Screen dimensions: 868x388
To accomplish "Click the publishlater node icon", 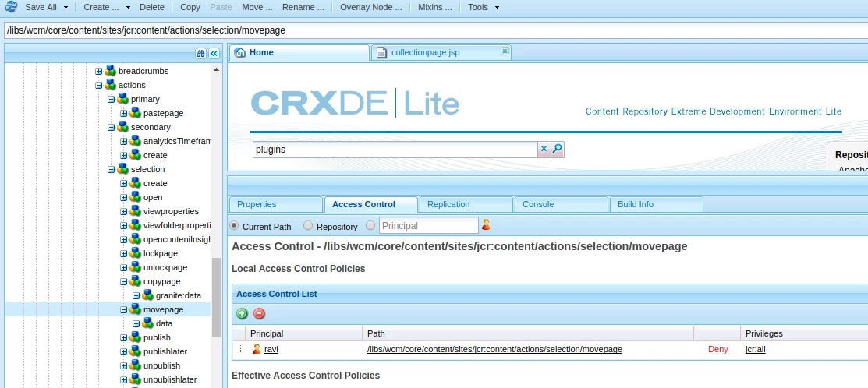I will pyautogui.click(x=135, y=351).
